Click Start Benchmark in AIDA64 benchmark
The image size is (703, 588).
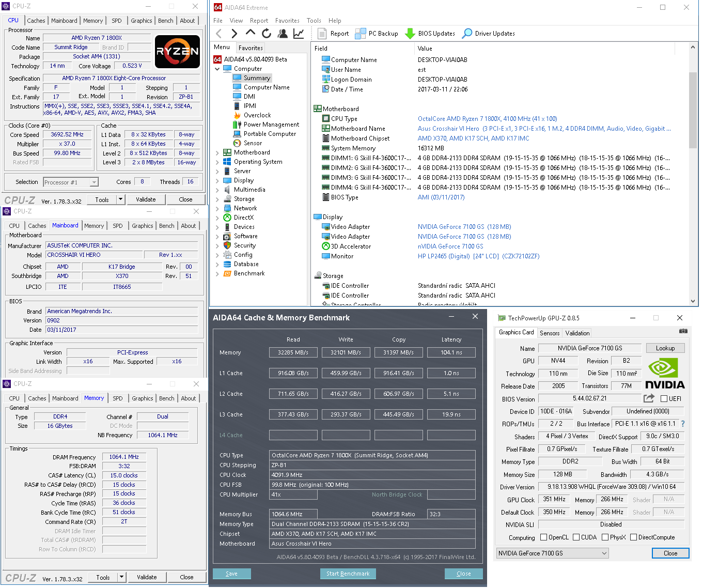tap(348, 574)
